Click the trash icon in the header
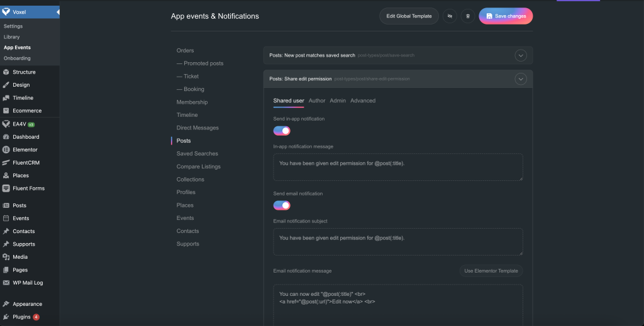This screenshot has height=326, width=644. coord(467,16)
